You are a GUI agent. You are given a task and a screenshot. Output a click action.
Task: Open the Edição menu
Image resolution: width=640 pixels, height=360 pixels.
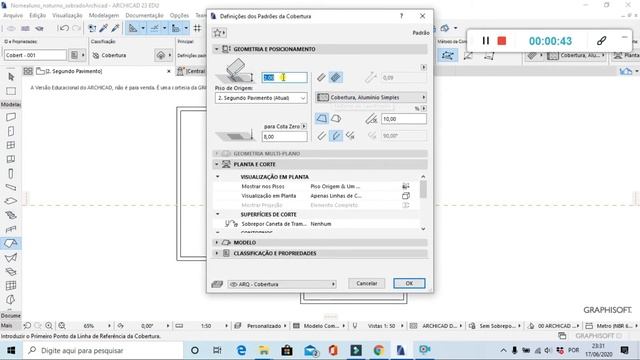(38, 15)
